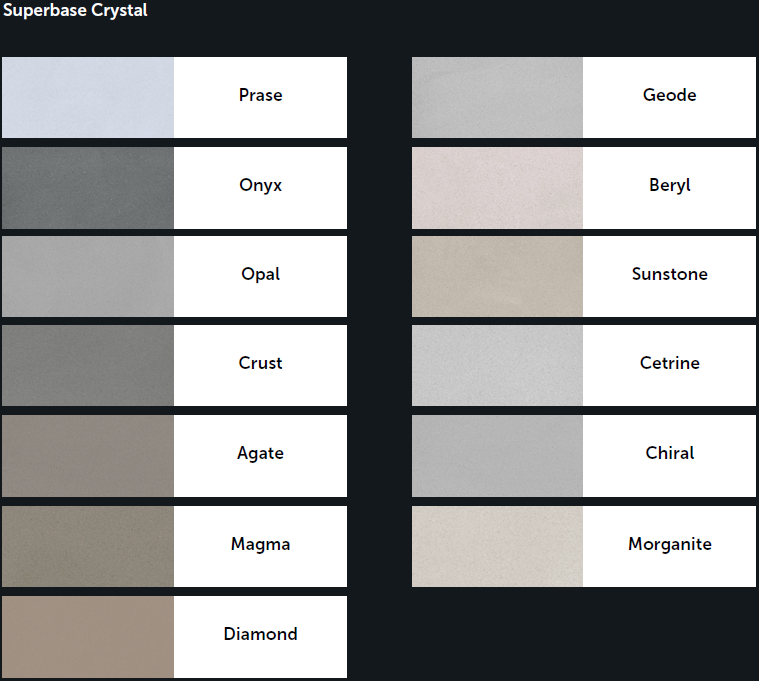759x681 pixels.
Task: Click the Agate color swatch
Action: pyautogui.click(x=88, y=455)
